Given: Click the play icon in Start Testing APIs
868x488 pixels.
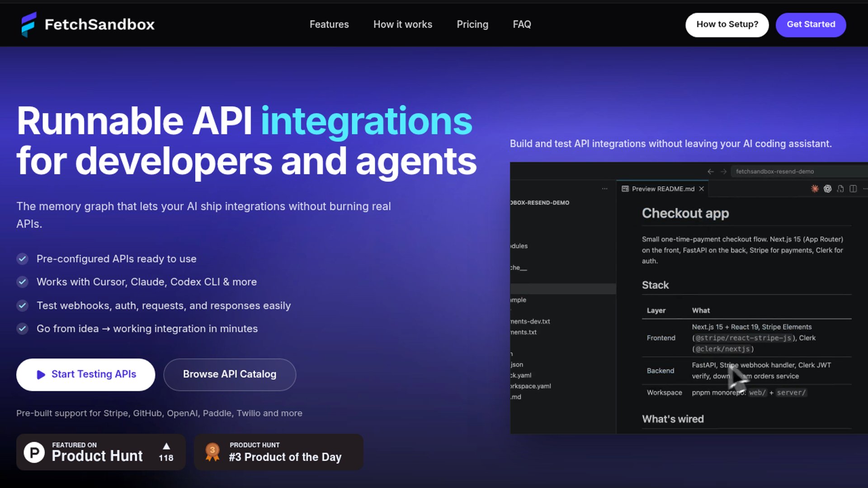Looking at the screenshot, I should tap(41, 375).
